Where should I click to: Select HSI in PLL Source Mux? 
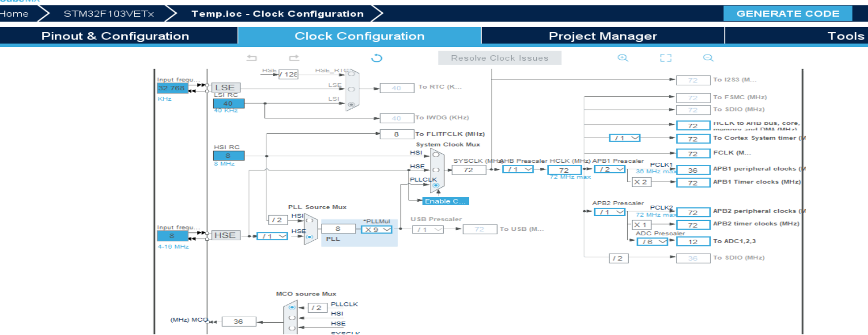coord(310,221)
